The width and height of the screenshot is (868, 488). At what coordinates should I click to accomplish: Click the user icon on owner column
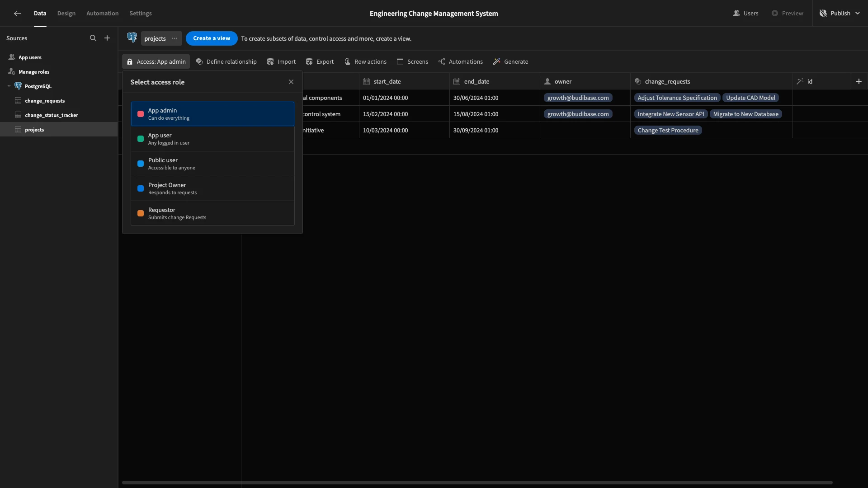pyautogui.click(x=547, y=82)
